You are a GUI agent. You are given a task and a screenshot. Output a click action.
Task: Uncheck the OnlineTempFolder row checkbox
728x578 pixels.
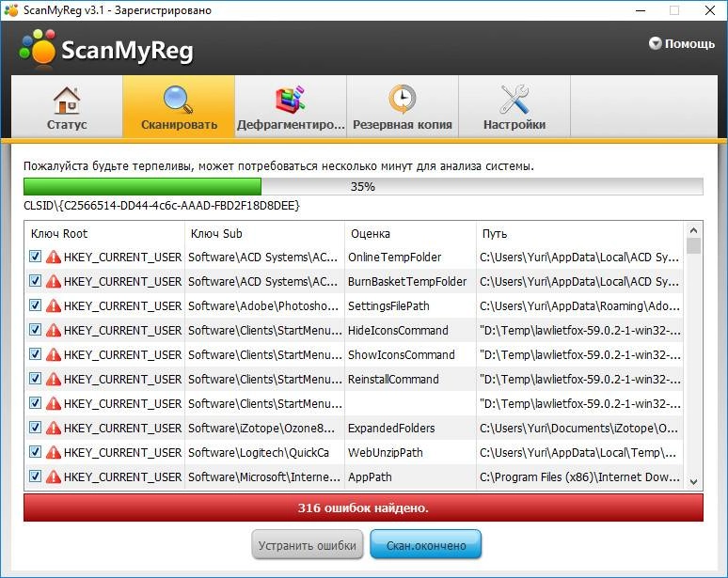[36, 256]
